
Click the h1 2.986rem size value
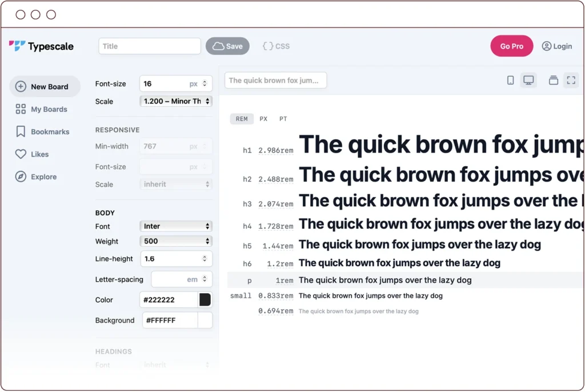[276, 150]
